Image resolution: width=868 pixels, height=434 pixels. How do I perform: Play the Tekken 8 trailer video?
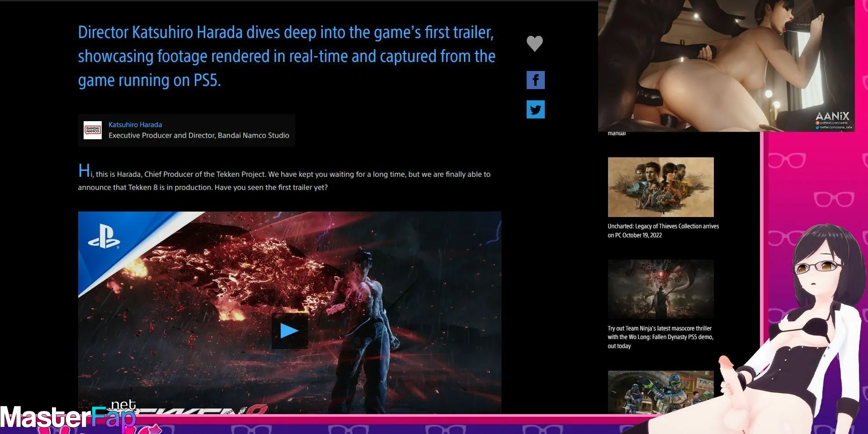tap(289, 331)
